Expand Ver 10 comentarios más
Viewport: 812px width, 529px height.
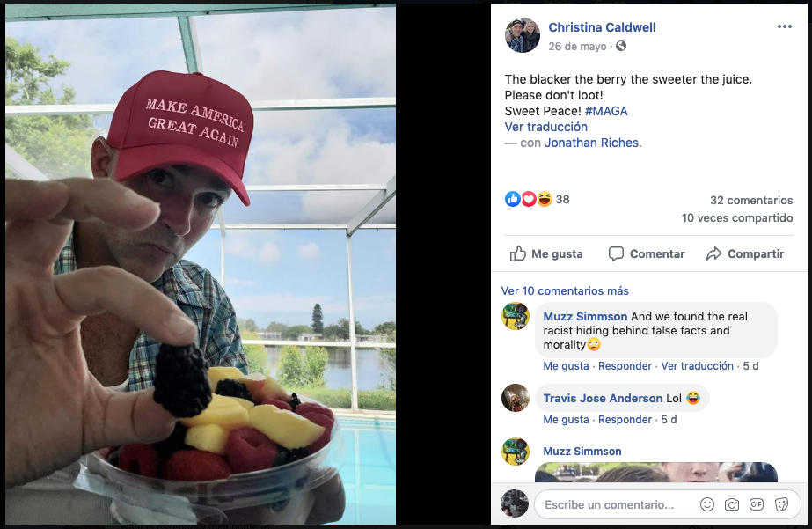[x=565, y=290]
